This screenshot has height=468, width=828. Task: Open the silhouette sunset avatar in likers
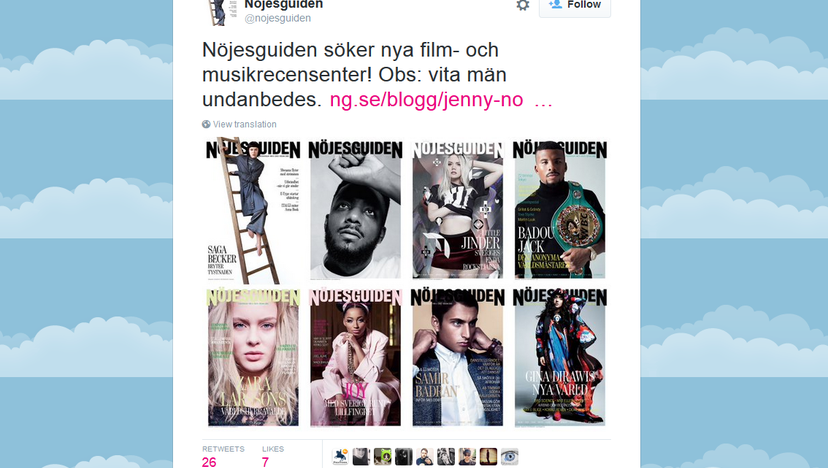coord(488,456)
